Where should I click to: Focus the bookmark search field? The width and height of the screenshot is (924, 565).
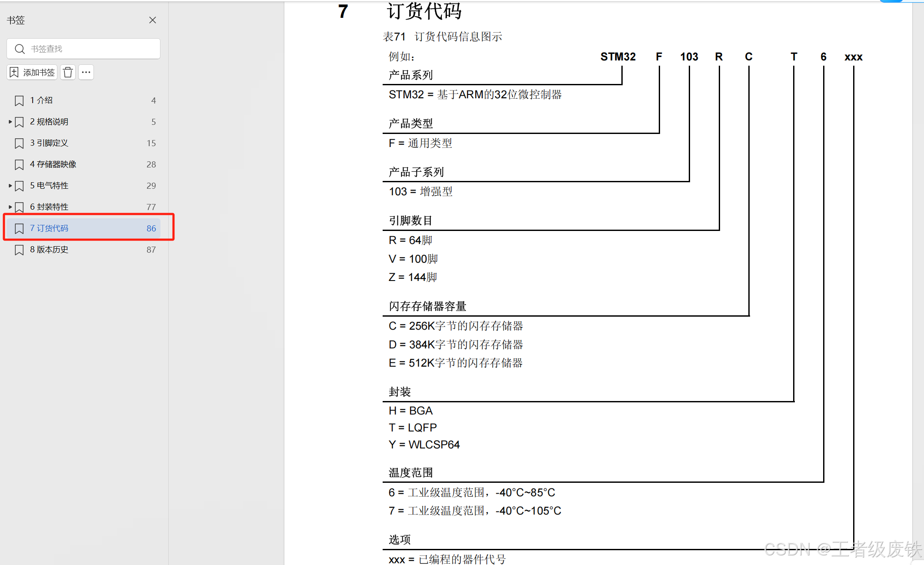pos(91,49)
